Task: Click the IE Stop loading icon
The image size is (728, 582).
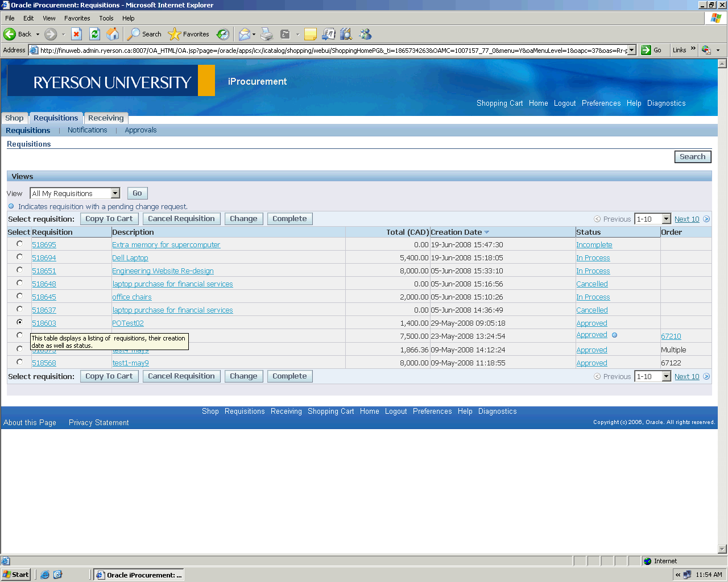Action: point(76,34)
